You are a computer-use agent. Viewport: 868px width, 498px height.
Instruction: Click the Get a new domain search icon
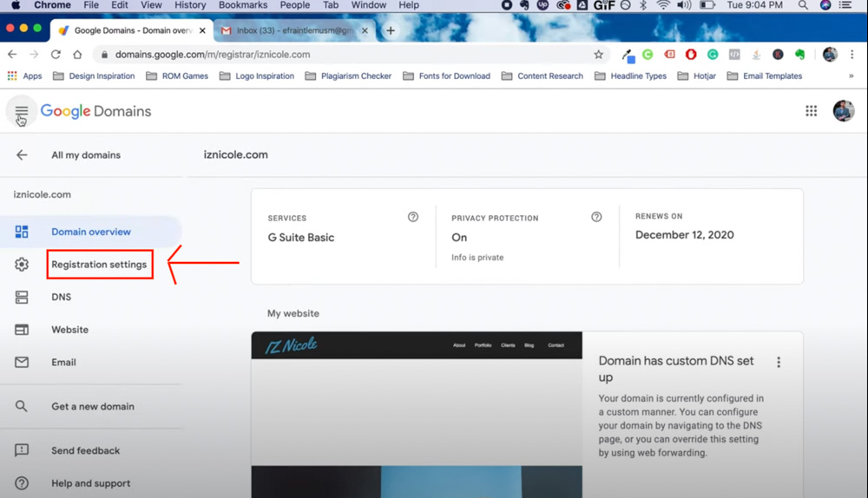point(21,406)
